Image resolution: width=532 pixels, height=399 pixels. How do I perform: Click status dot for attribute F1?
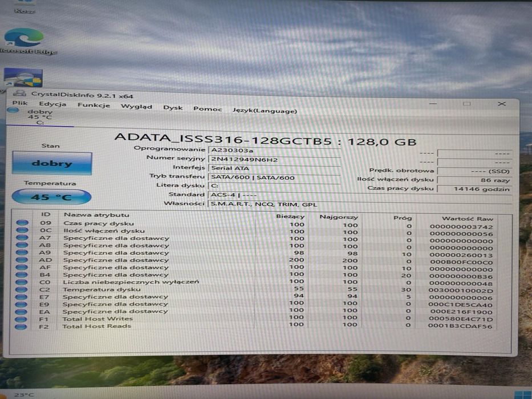[21, 319]
